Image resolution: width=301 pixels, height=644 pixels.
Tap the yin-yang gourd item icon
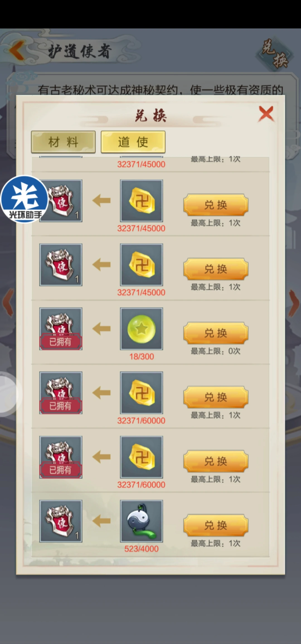pyautogui.click(x=142, y=521)
